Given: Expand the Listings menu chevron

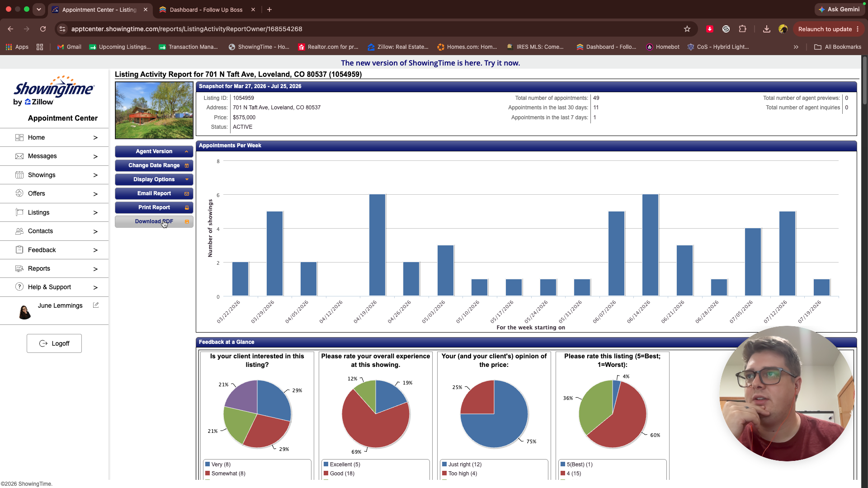Looking at the screenshot, I should 95,213.
